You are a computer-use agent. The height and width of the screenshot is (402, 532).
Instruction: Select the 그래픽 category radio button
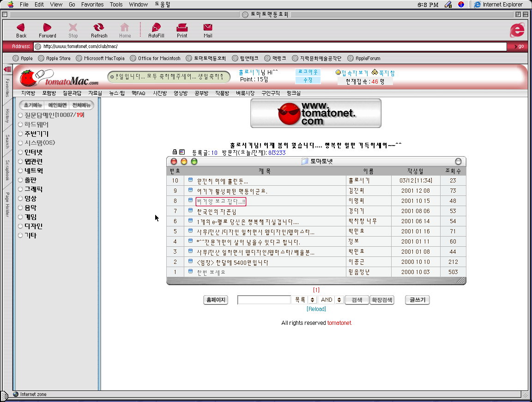pos(20,189)
